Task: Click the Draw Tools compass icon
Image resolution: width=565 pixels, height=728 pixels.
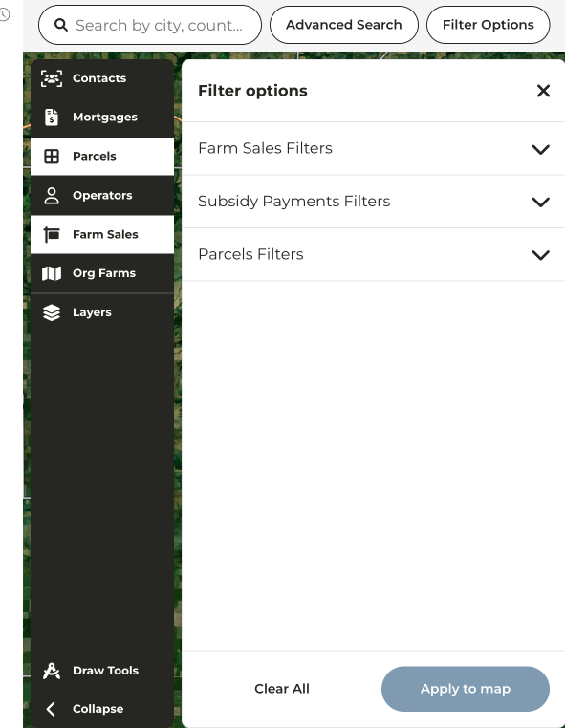Action: (52, 671)
